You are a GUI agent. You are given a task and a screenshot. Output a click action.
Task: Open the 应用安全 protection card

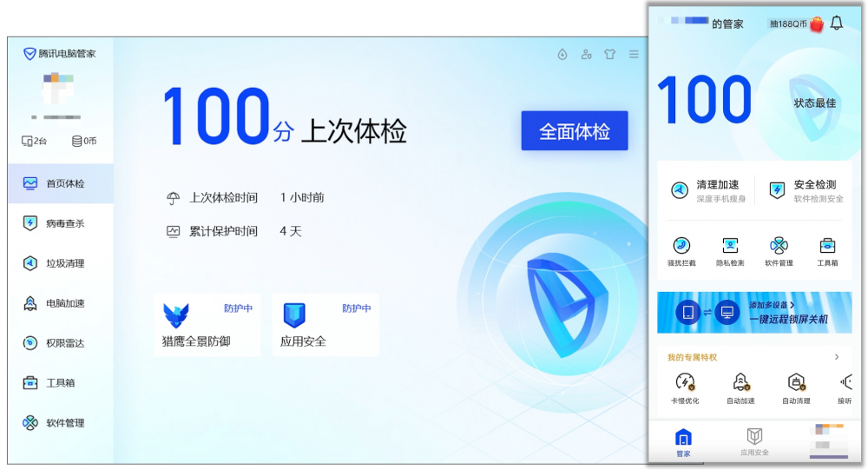pos(325,325)
